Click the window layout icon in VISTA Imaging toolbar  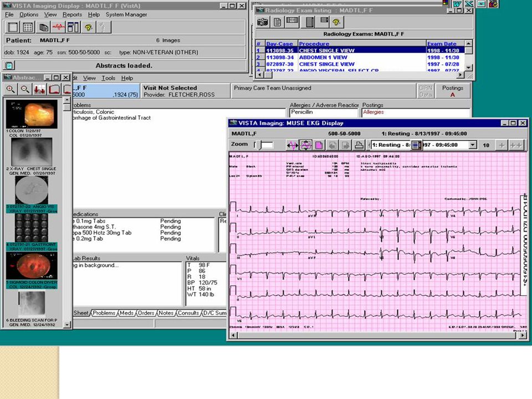[73, 27]
